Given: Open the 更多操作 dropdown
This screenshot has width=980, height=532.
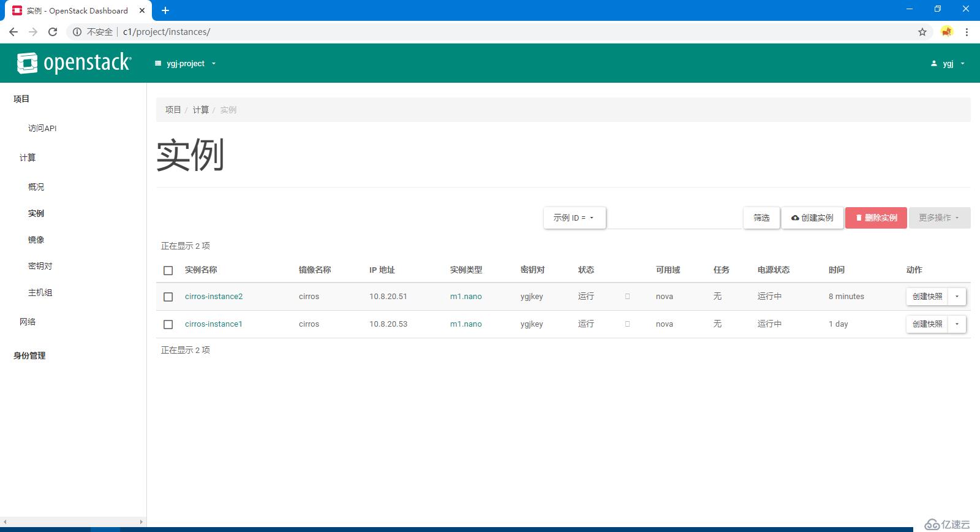Looking at the screenshot, I should (940, 218).
